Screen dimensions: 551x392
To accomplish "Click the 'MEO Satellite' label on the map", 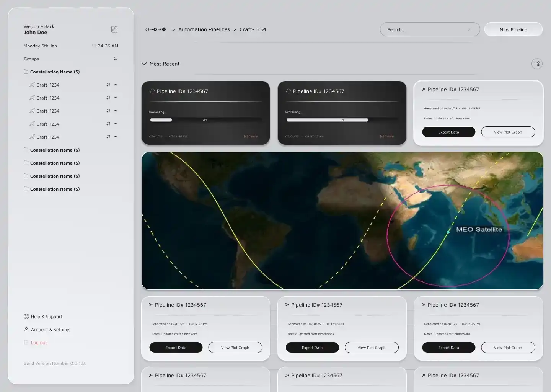I will point(479,229).
